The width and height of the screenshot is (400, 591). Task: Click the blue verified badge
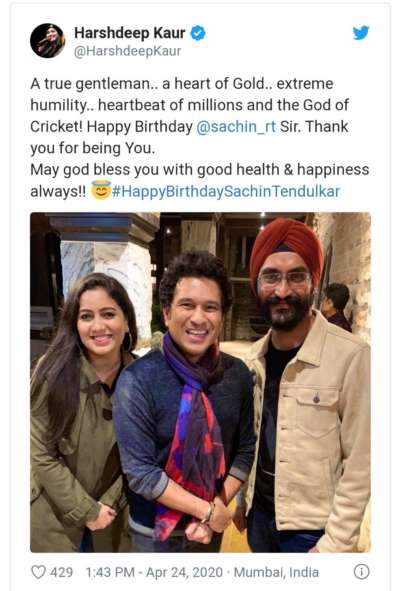click(x=198, y=33)
